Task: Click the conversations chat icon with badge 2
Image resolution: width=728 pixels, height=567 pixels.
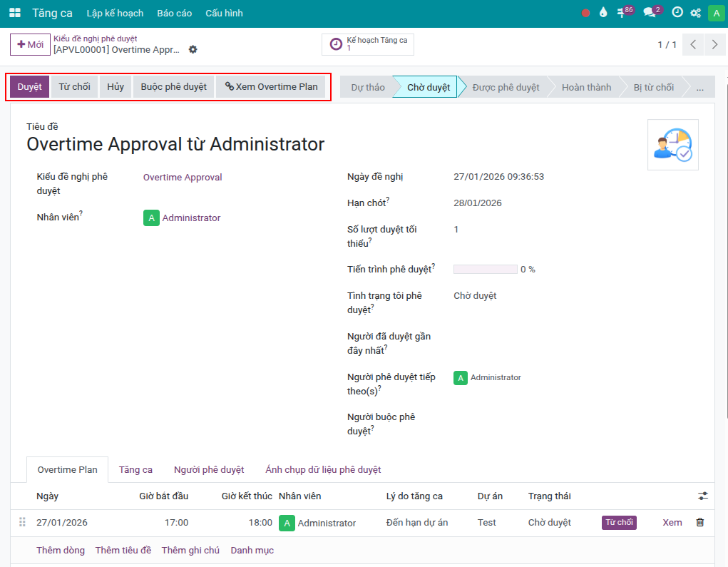Action: coord(650,13)
